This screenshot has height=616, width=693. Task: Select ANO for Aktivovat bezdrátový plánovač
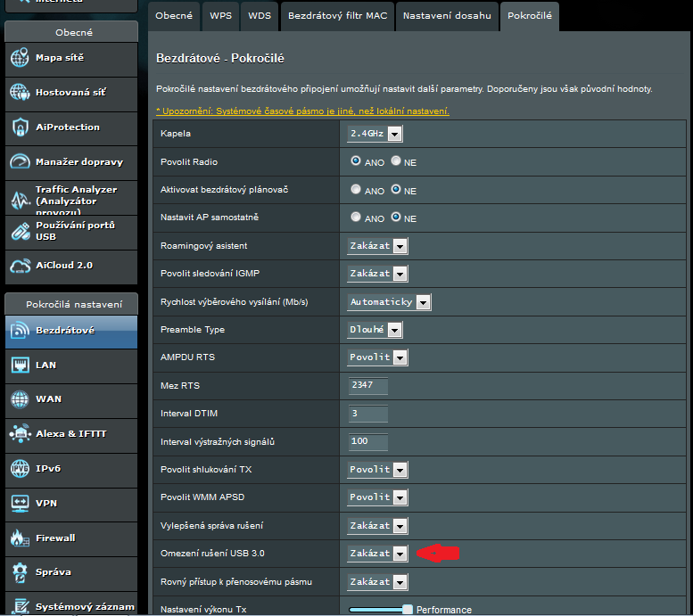[356, 190]
